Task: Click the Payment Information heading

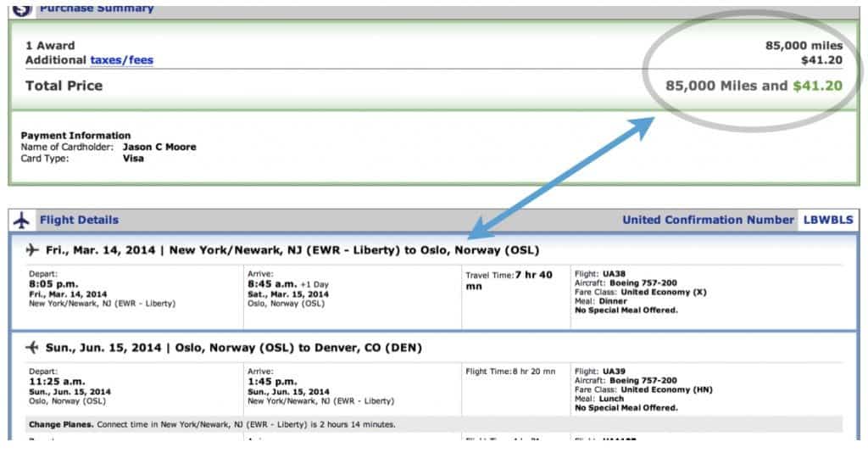Action: click(75, 136)
